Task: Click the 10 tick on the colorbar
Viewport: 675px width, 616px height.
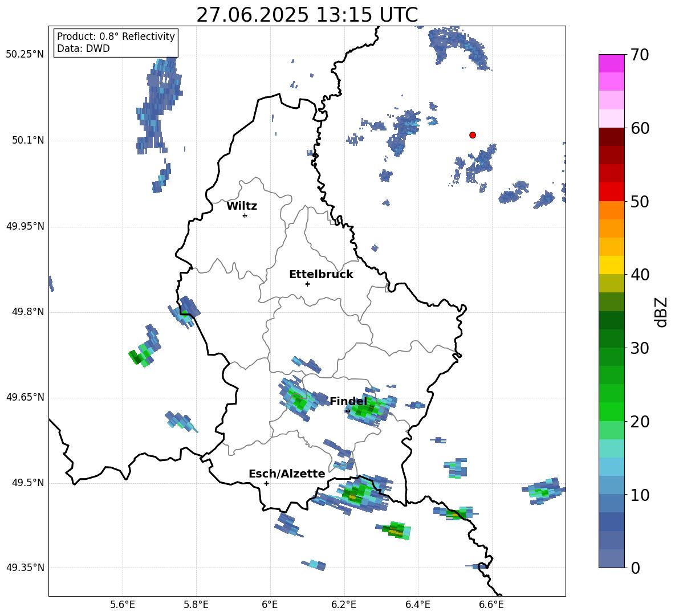Action: pyautogui.click(x=640, y=495)
